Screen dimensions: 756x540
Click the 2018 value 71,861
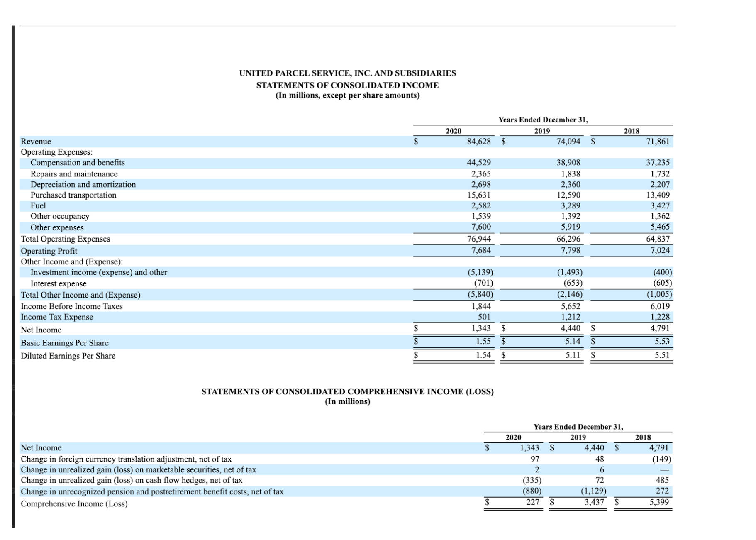point(661,141)
